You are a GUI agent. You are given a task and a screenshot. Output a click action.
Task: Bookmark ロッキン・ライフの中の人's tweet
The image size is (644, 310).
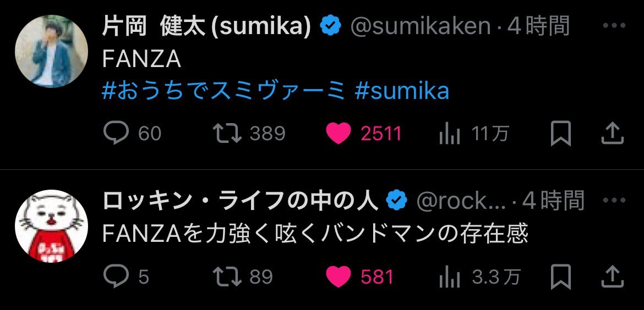pyautogui.click(x=561, y=276)
